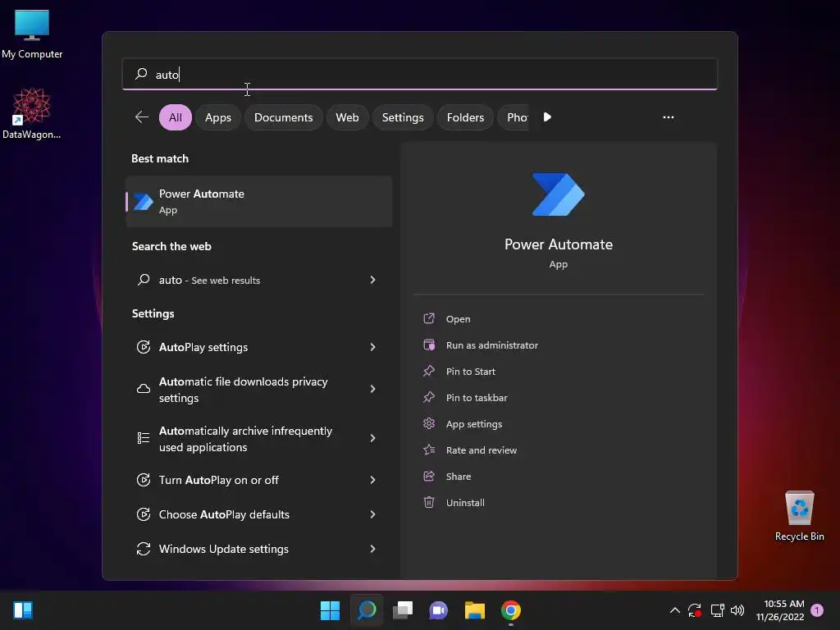The width and height of the screenshot is (840, 630).
Task: Open the clock and date flyout
Action: coord(780,610)
